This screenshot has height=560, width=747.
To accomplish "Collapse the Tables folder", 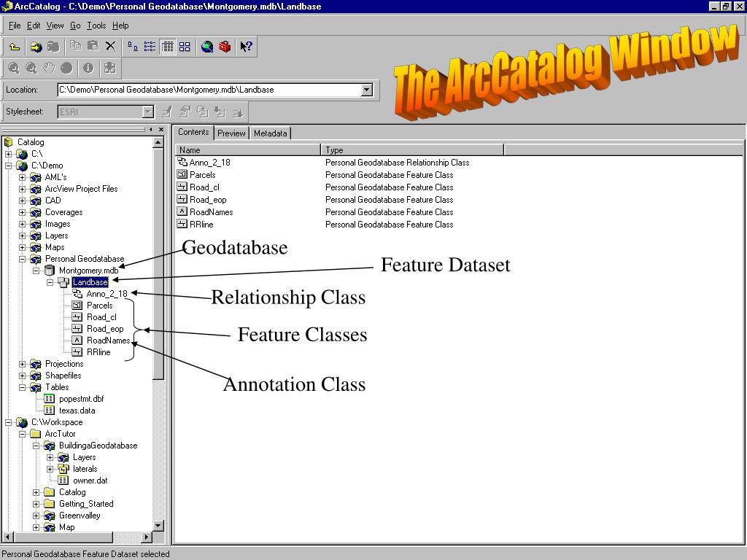I will (x=23, y=387).
